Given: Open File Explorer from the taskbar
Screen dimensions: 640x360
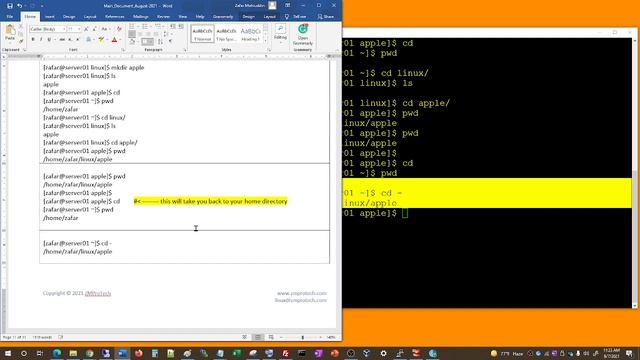Looking at the screenshot, I should click(x=73, y=353).
